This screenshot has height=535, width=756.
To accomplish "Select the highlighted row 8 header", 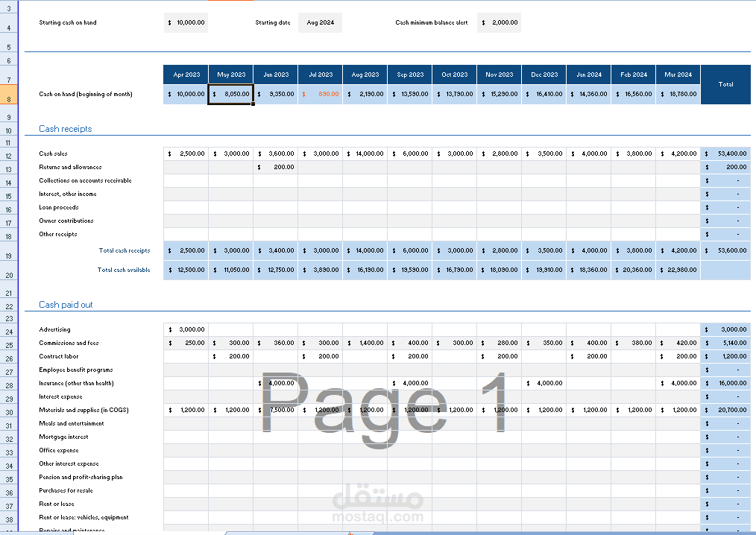I will [x=9, y=95].
